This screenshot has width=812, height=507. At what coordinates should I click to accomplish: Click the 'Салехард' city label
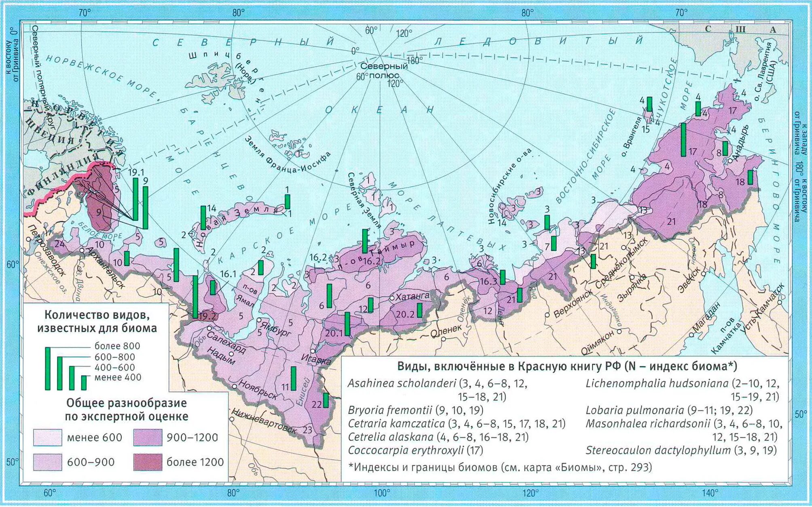[x=226, y=343]
